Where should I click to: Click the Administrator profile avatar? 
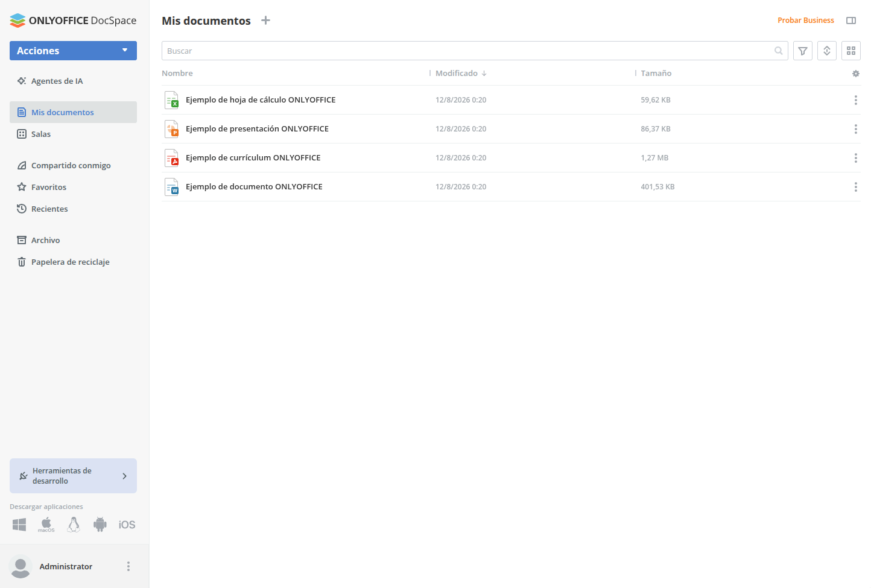(21, 566)
